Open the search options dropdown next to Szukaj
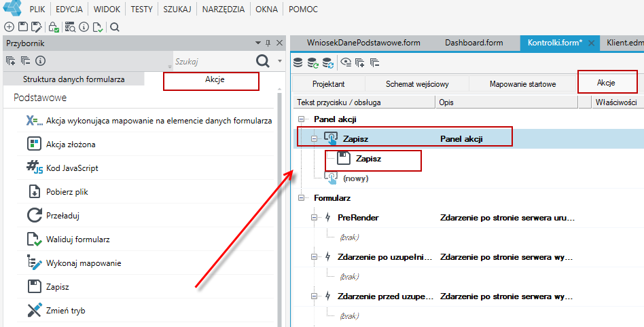Image resolution: width=644 pixels, height=327 pixels. point(280,61)
